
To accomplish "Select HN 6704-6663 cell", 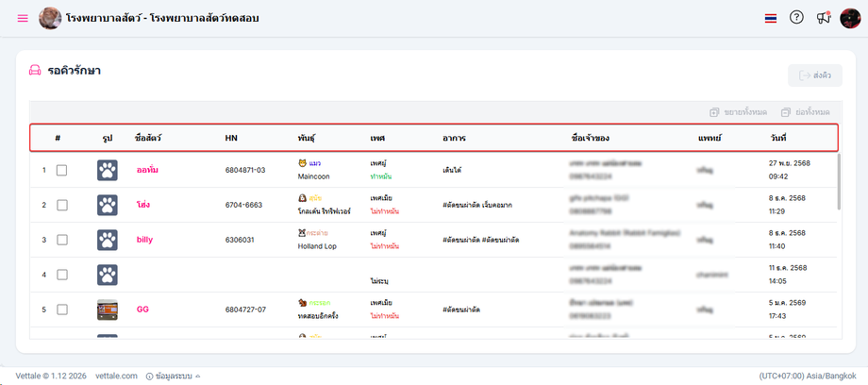I will coord(243,205).
